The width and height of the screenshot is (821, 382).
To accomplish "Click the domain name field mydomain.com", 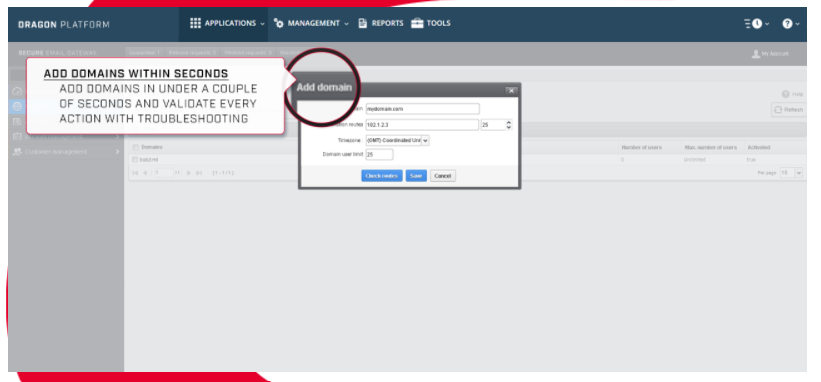I will point(423,109).
